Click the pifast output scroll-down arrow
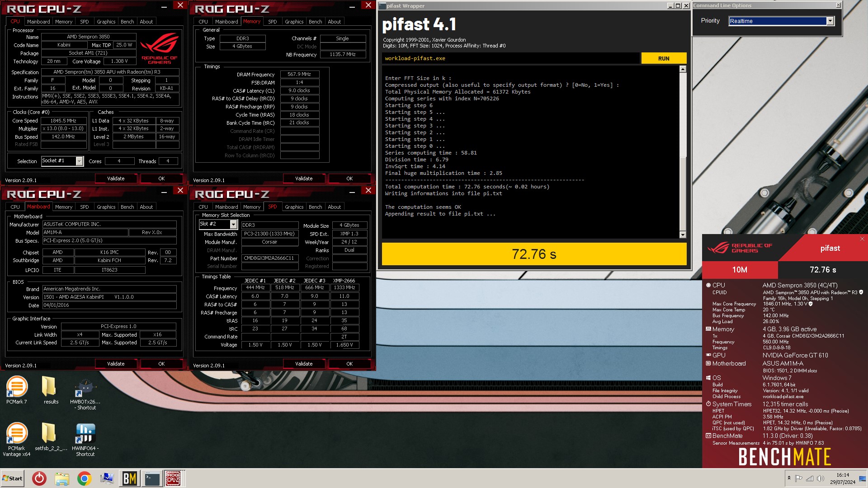This screenshot has width=868, height=488. (x=683, y=235)
